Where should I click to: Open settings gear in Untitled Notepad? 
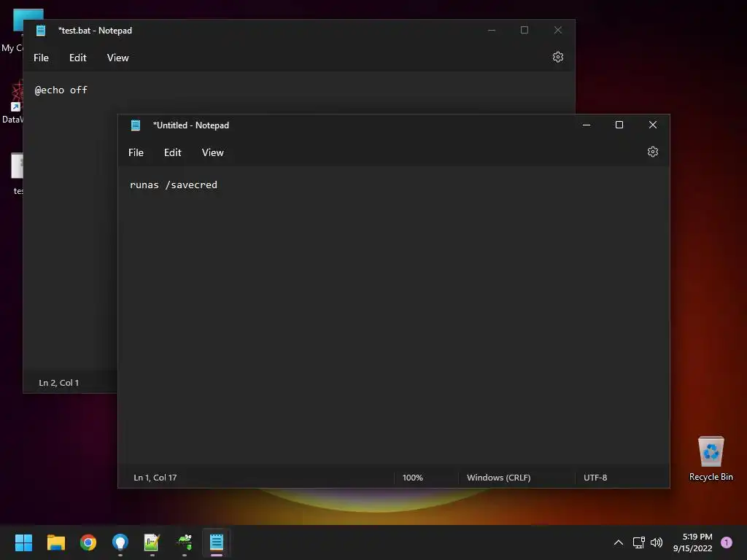pos(653,152)
